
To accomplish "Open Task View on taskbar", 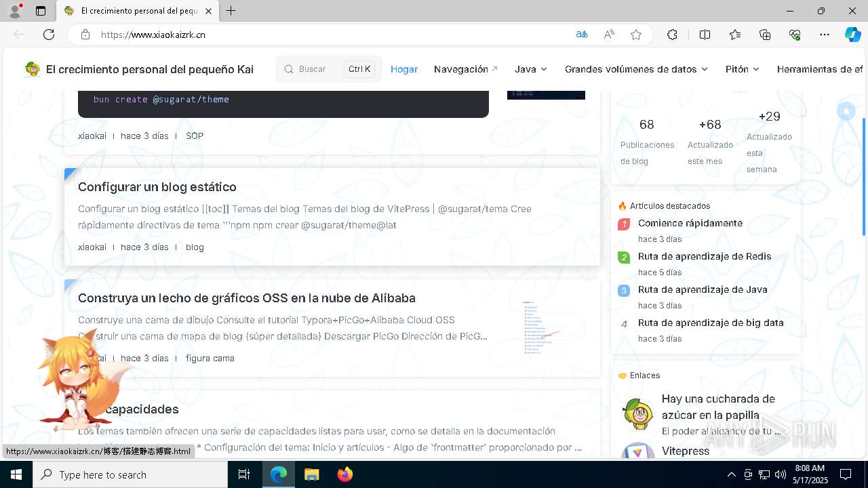I will (244, 474).
